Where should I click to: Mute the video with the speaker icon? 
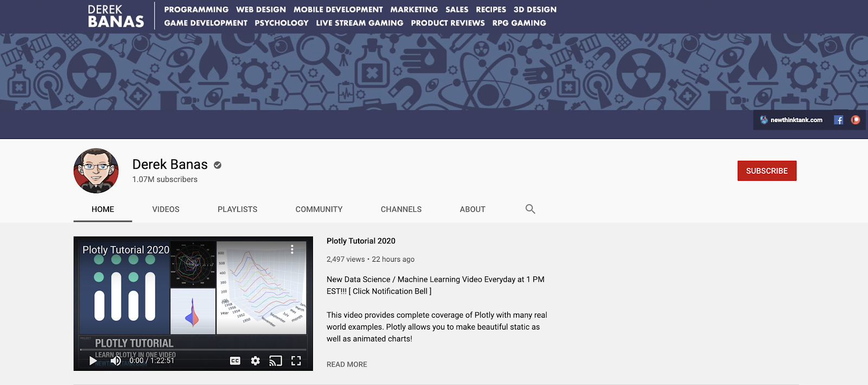point(116,361)
